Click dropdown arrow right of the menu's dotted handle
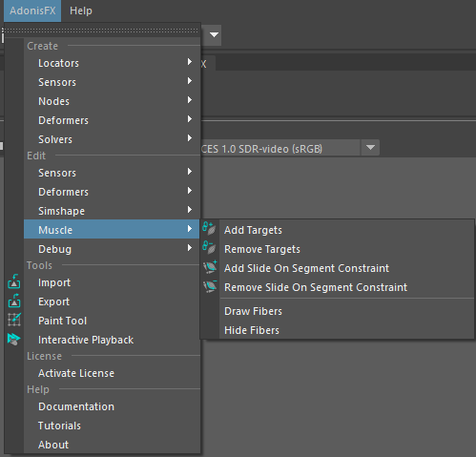476x457 pixels. 214,34
